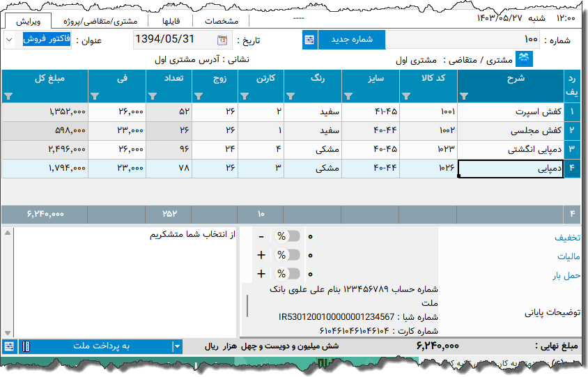Screen dimensions: 588x377
Task: Click the شرح column header
Action: 511,86
